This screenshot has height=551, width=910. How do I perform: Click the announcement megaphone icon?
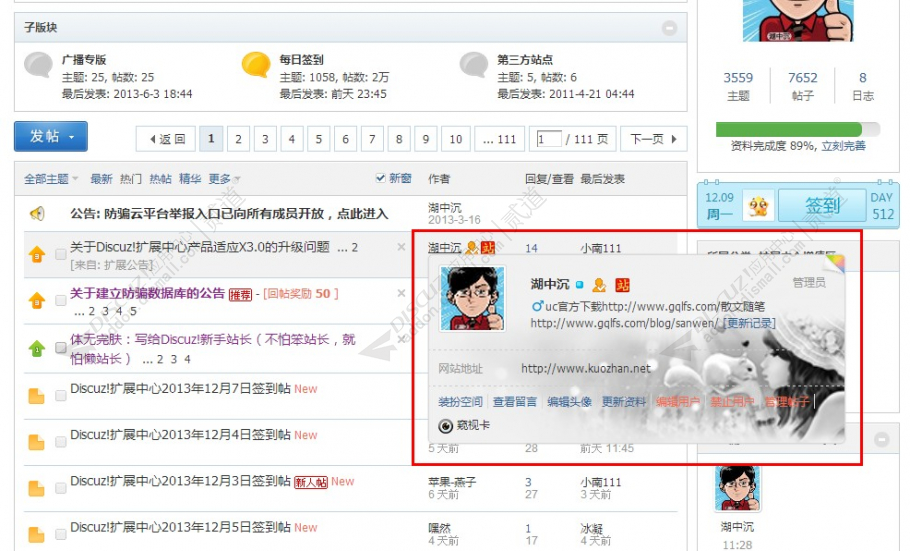[x=37, y=214]
